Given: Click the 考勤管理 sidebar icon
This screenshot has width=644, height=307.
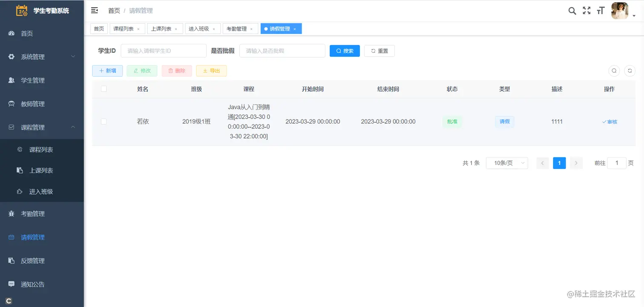Looking at the screenshot, I should pyautogui.click(x=11, y=214).
